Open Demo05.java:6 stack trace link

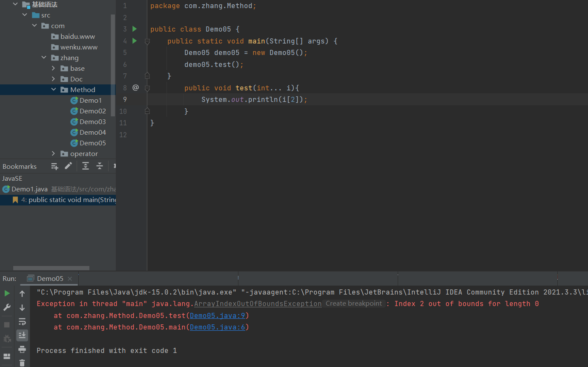[x=218, y=327]
